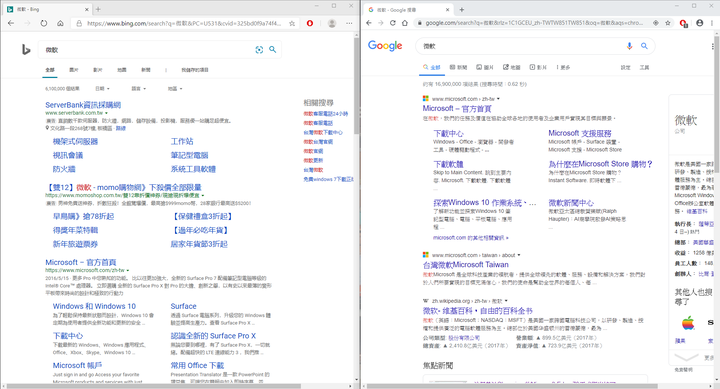Open the 微軟新聞中心 sitelink on Google
The image size is (720, 389).
coord(571,203)
